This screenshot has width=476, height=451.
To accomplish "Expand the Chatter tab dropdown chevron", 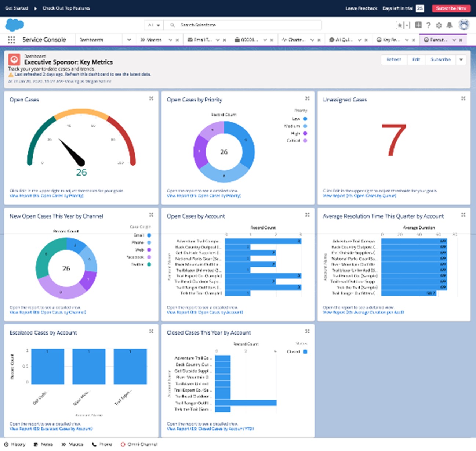I will (x=312, y=39).
